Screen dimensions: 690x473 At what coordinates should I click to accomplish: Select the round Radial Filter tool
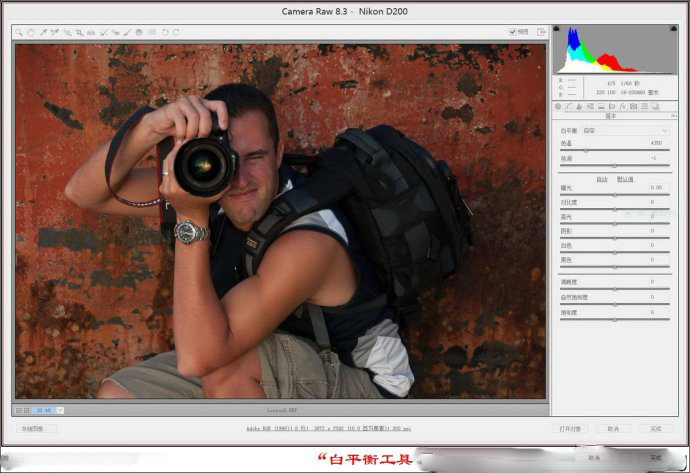[139, 33]
